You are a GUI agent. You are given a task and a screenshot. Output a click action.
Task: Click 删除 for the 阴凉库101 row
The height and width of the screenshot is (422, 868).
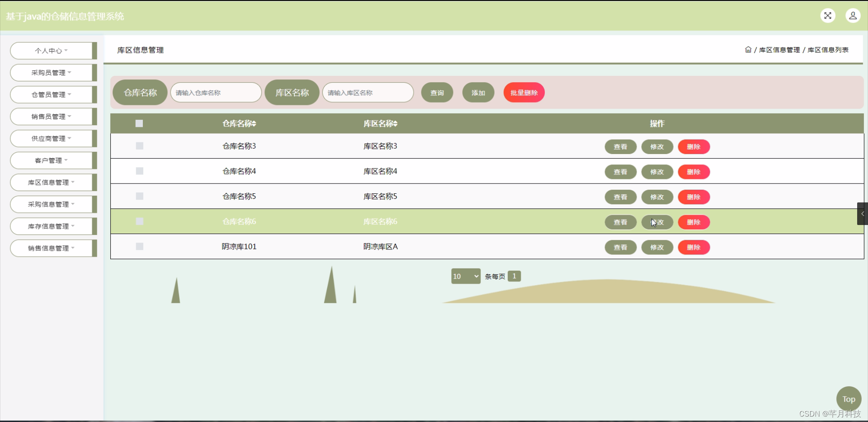click(x=693, y=247)
